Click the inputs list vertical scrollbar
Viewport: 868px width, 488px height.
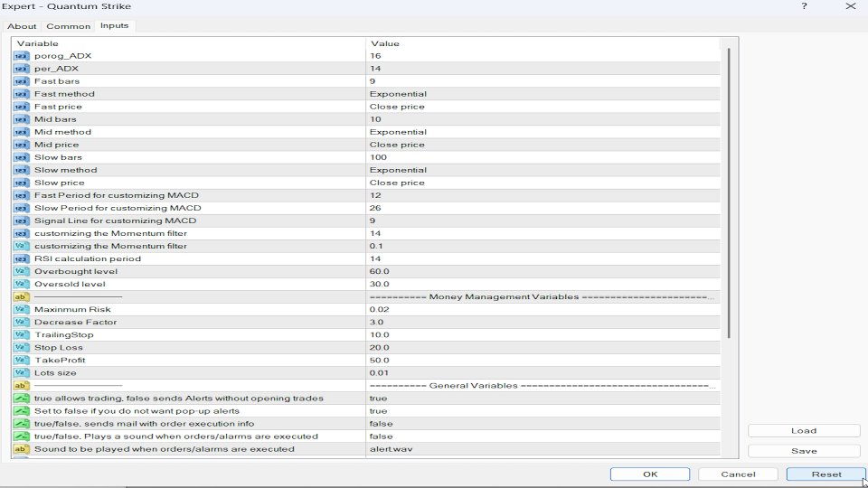729,193
